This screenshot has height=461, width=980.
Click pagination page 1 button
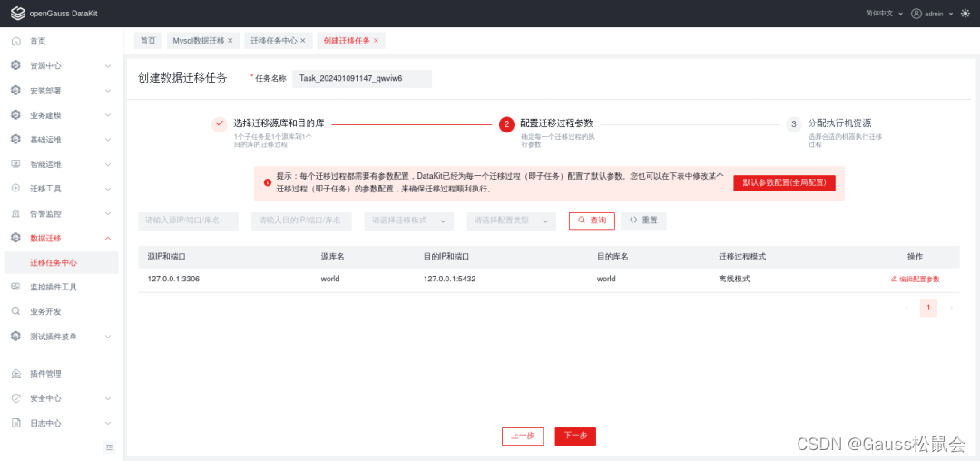coord(928,308)
